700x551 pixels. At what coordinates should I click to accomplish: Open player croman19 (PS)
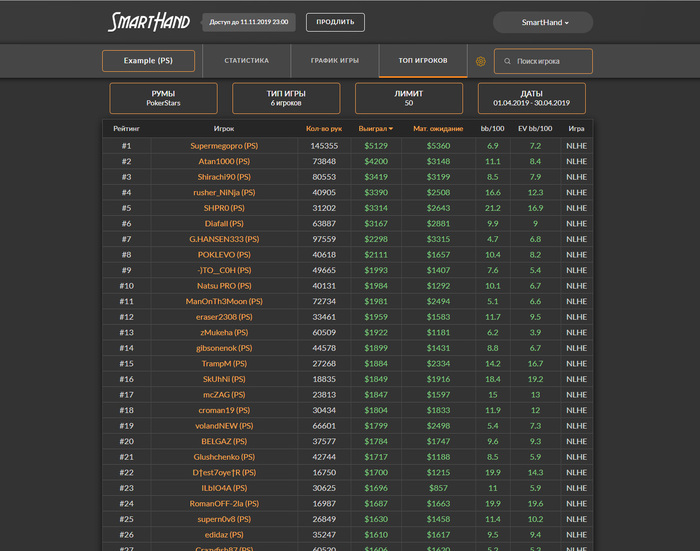[x=224, y=410]
